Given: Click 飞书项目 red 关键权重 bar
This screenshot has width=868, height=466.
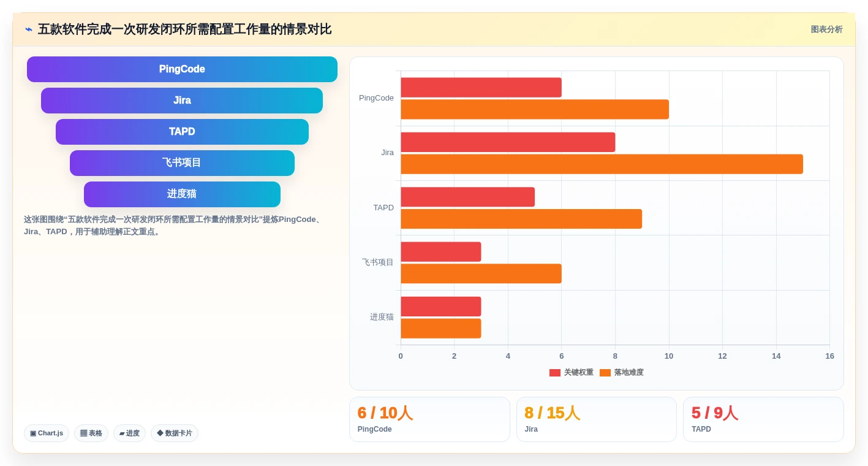Looking at the screenshot, I should [x=441, y=252].
